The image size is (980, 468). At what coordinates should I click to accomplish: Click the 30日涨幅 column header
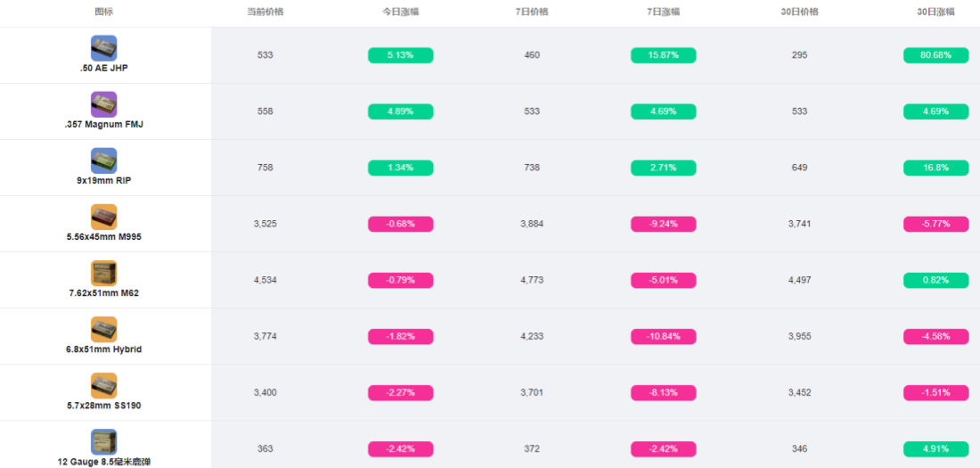coord(935,12)
